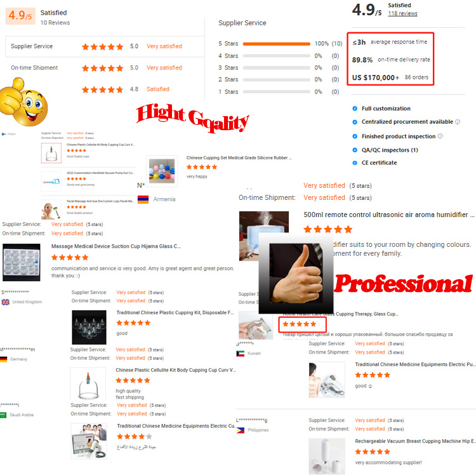Click the red-boxed five-star rating

pos(302,324)
